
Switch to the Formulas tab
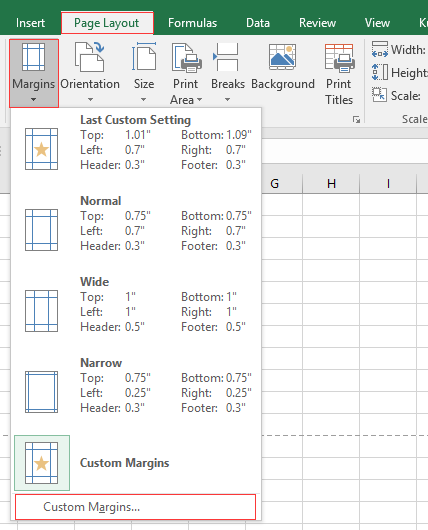pyautogui.click(x=192, y=23)
